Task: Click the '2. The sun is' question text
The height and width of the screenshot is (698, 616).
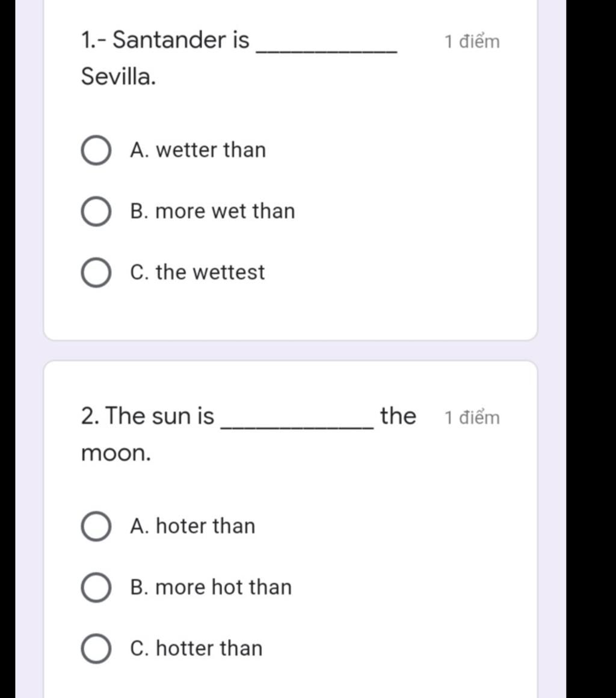Action: click(x=147, y=416)
